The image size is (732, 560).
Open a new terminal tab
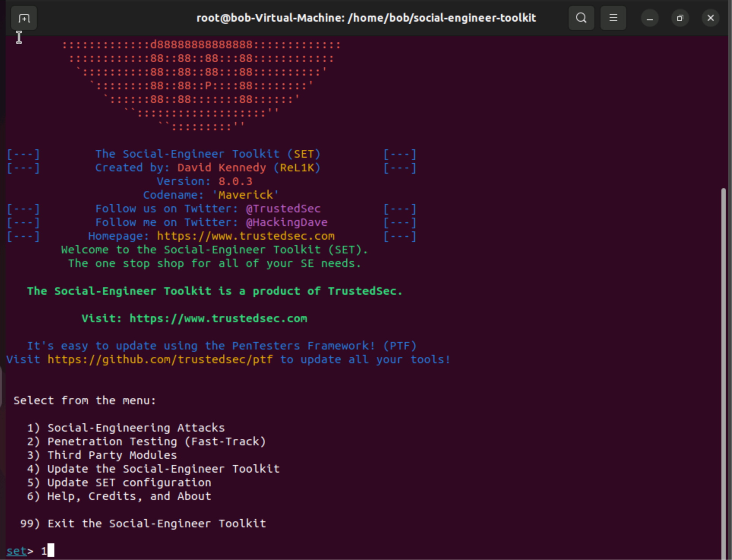[24, 18]
